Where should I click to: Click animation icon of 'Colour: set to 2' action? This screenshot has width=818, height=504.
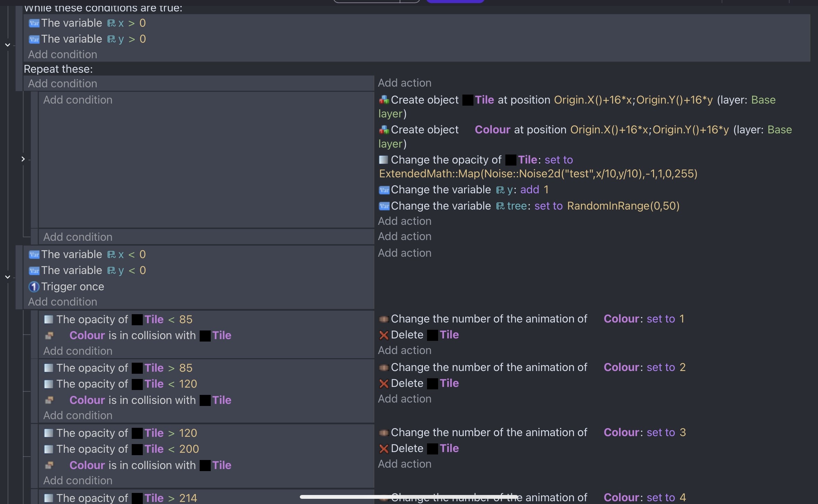coord(384,368)
